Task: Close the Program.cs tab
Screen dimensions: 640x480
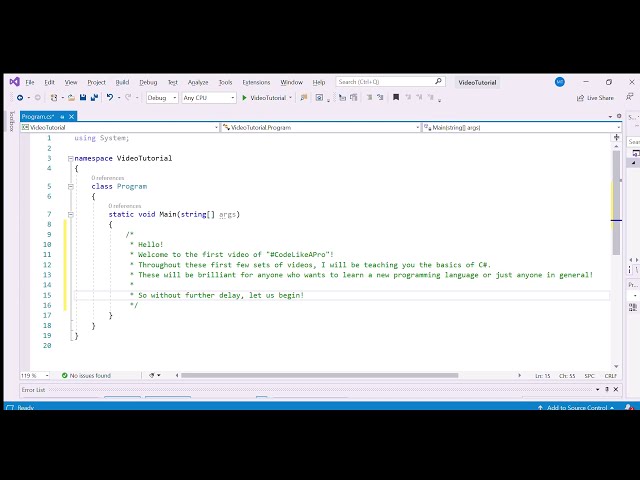Action: point(71,117)
